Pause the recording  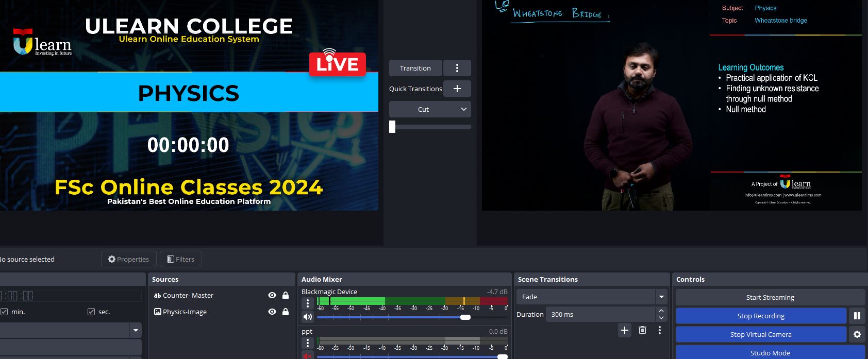coord(857,316)
